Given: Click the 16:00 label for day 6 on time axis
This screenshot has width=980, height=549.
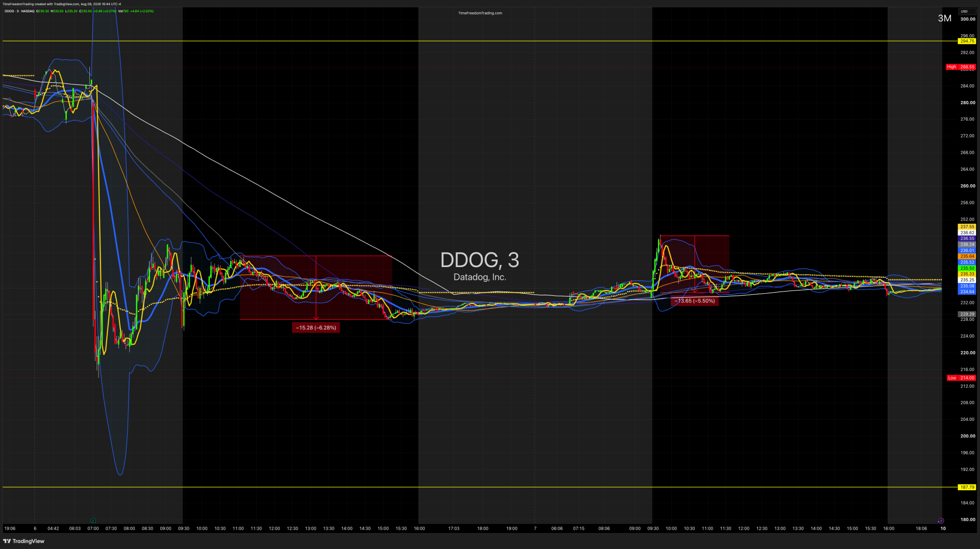Looking at the screenshot, I should 420,529.
